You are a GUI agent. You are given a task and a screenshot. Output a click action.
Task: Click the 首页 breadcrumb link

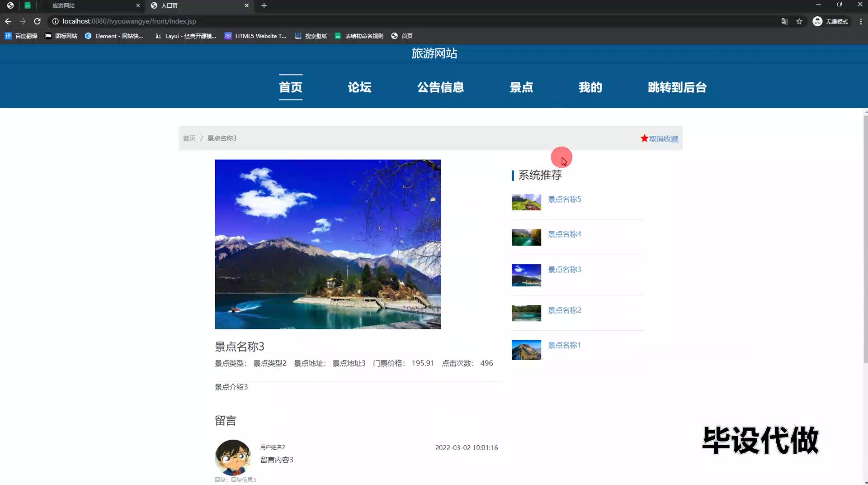[x=189, y=138]
